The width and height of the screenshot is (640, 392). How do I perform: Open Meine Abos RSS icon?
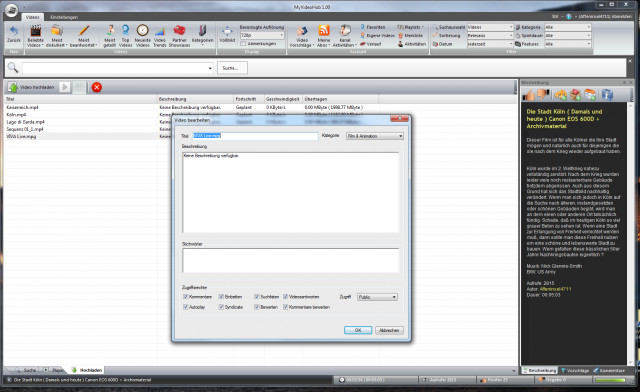click(x=324, y=36)
